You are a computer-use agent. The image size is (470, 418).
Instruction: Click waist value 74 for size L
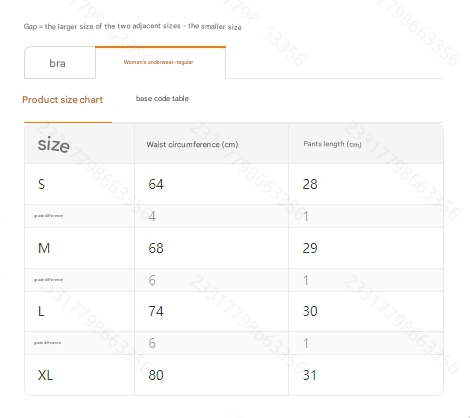tap(156, 311)
